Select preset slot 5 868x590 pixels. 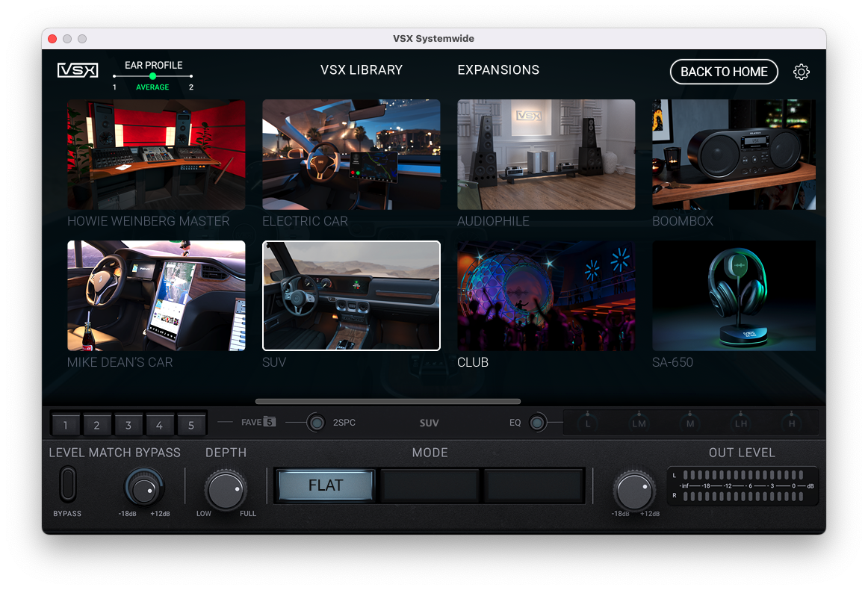pos(191,425)
